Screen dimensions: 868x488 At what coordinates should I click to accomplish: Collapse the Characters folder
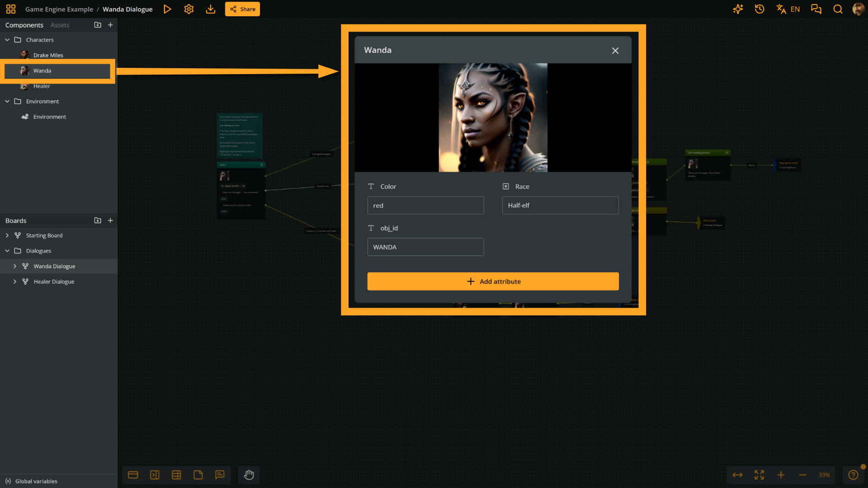pyautogui.click(x=7, y=40)
